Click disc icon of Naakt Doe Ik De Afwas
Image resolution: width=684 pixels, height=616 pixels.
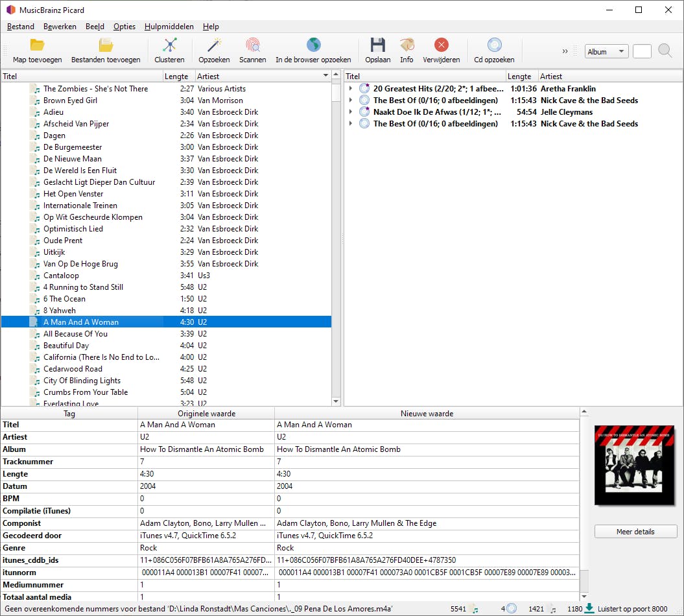[x=364, y=112]
